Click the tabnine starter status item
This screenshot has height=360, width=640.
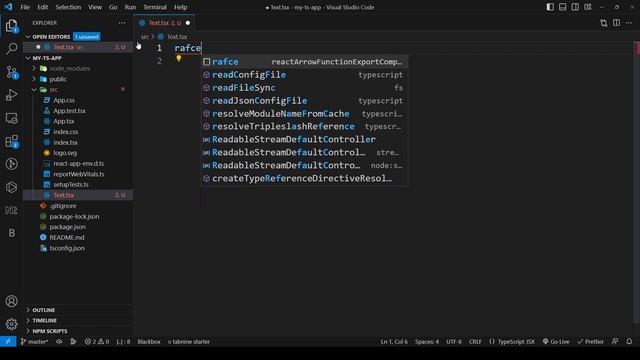pos(189,342)
